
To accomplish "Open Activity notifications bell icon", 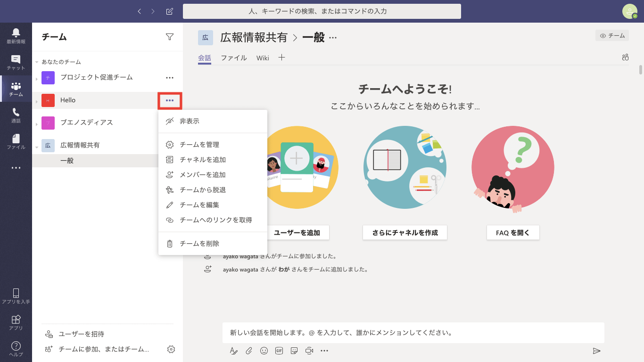I will pyautogui.click(x=16, y=36).
